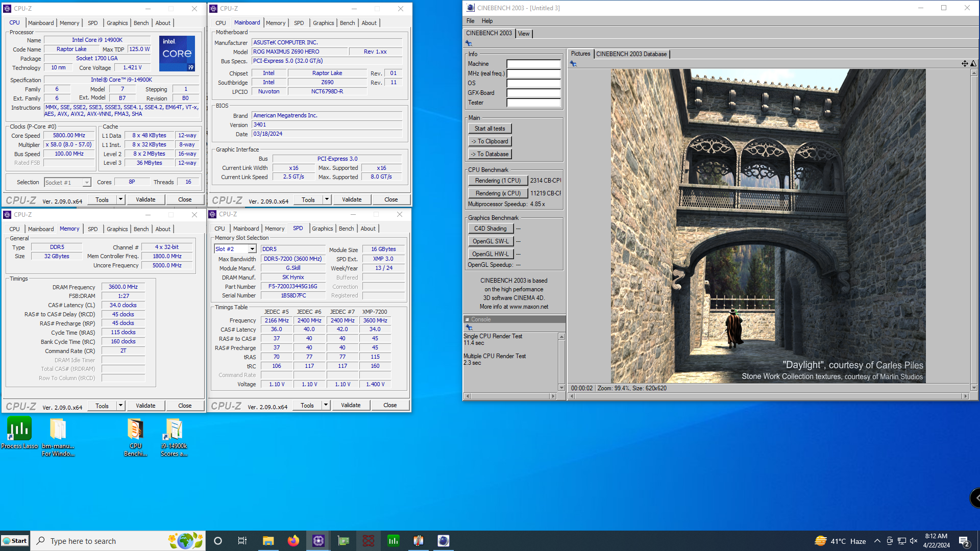Image resolution: width=980 pixels, height=551 pixels.
Task: Run Rendering (1 CPU) benchmark
Action: 498,181
